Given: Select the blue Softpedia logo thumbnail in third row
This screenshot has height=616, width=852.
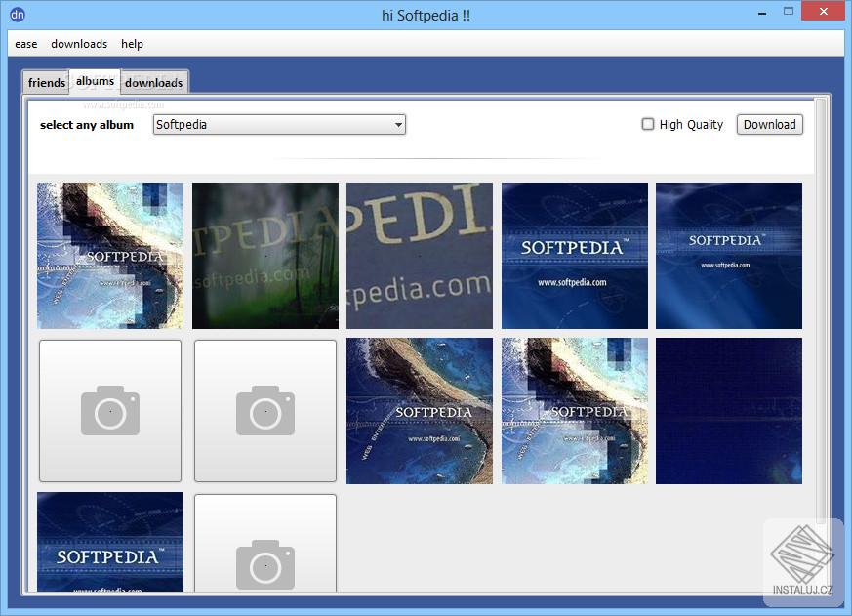Looking at the screenshot, I should [110, 542].
